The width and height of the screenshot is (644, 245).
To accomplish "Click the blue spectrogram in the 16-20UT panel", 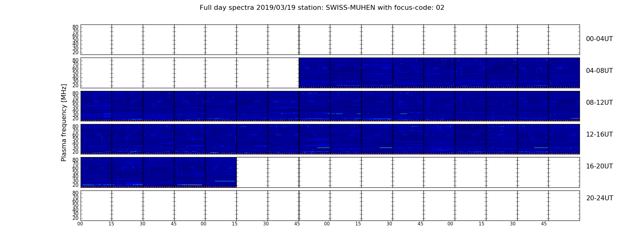I will tap(159, 172).
